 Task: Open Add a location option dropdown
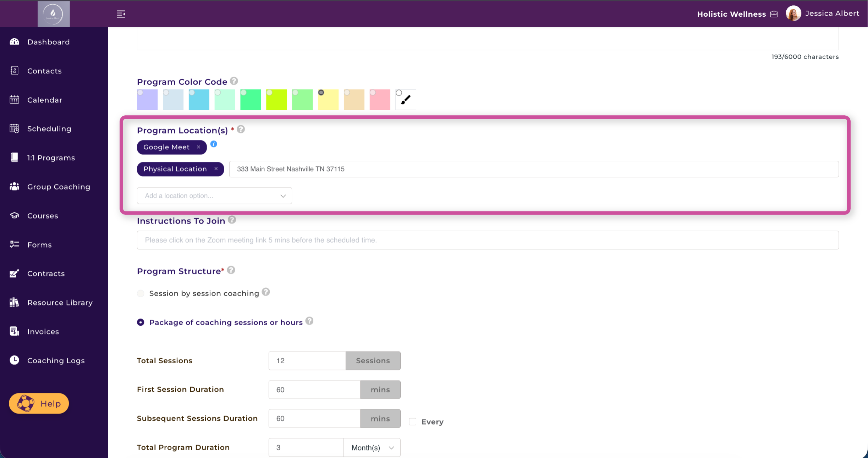click(214, 196)
